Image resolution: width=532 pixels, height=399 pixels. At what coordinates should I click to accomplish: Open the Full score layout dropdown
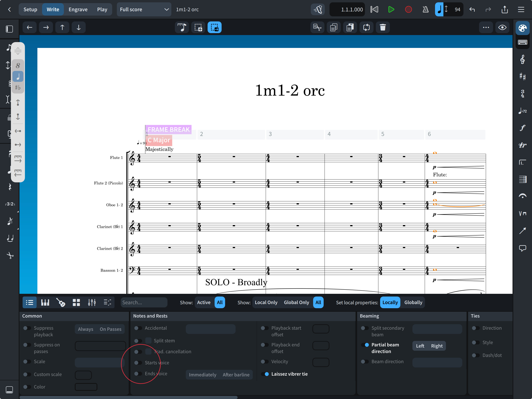tap(144, 10)
